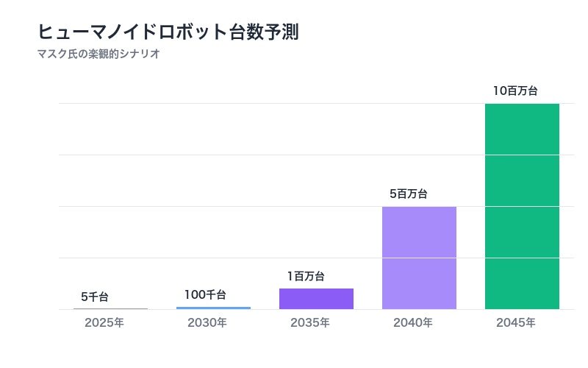The image size is (588, 368).
Task: Click the 2035年 x-axis label
Action: (x=310, y=322)
